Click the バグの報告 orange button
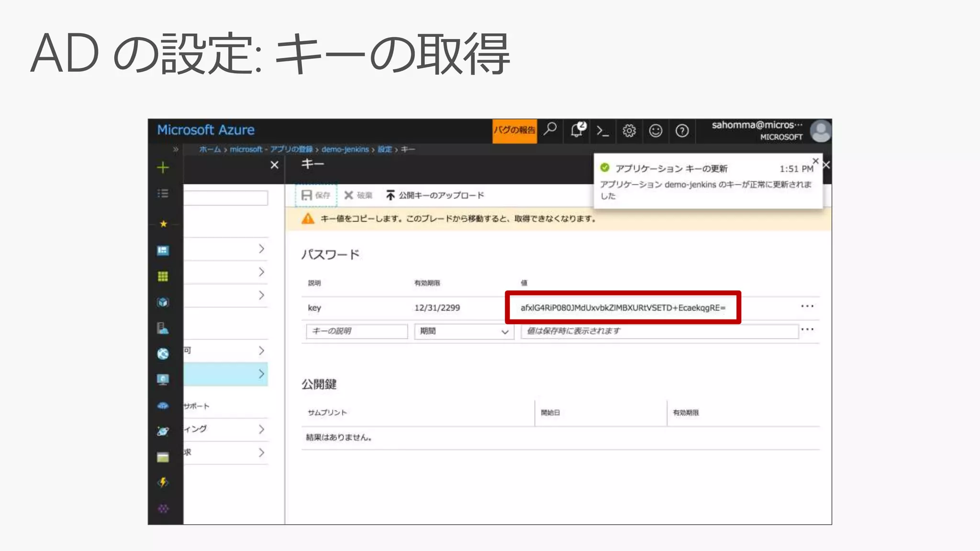This screenshot has height=551, width=980. point(514,131)
